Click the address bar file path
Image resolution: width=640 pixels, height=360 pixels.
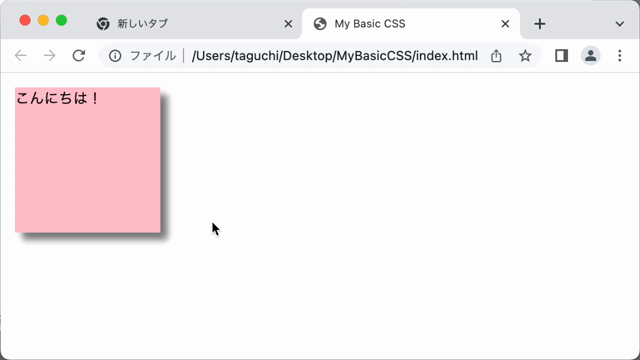click(x=335, y=56)
